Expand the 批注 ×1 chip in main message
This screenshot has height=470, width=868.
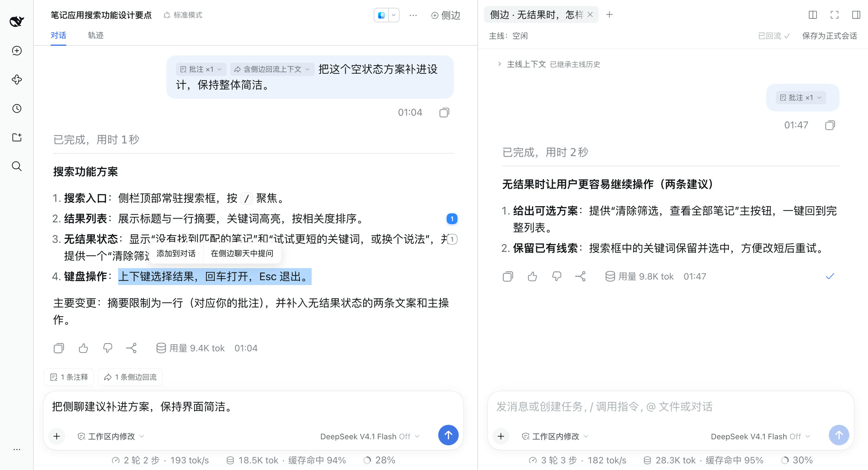tap(201, 69)
